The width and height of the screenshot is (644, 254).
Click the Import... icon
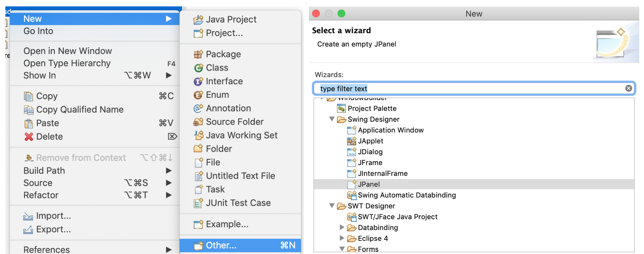[x=28, y=216]
